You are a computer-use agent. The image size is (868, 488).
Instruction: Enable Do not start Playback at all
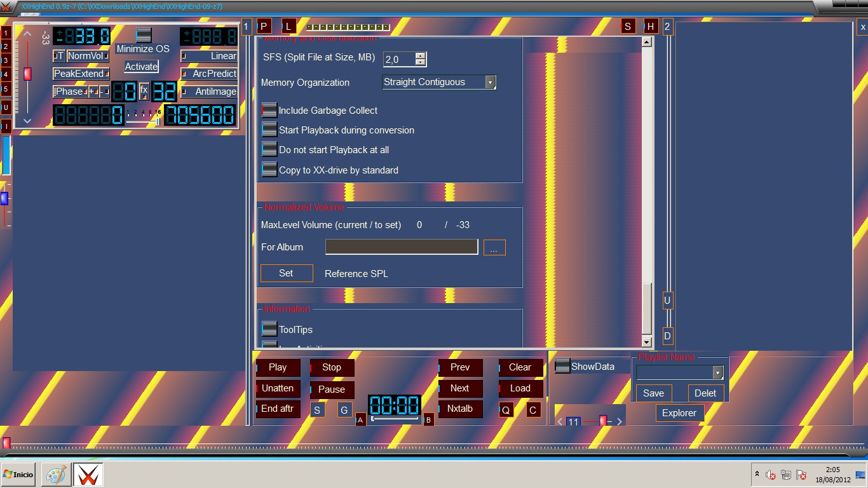(269, 150)
